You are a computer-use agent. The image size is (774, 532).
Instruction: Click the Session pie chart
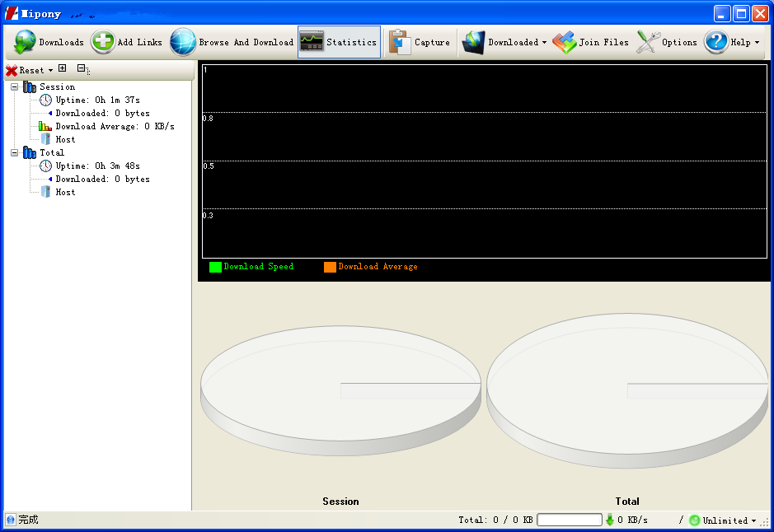(x=340, y=390)
